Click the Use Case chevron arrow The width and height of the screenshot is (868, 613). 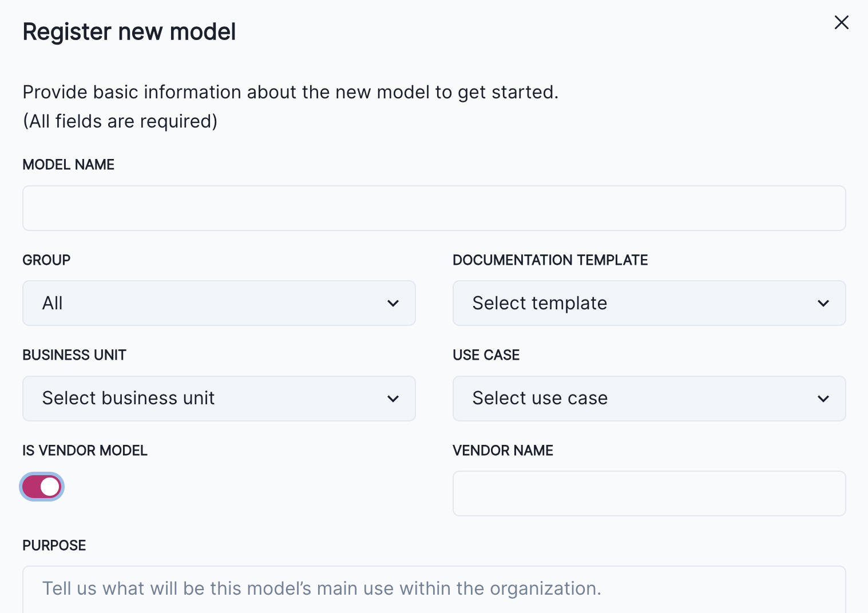[824, 399]
